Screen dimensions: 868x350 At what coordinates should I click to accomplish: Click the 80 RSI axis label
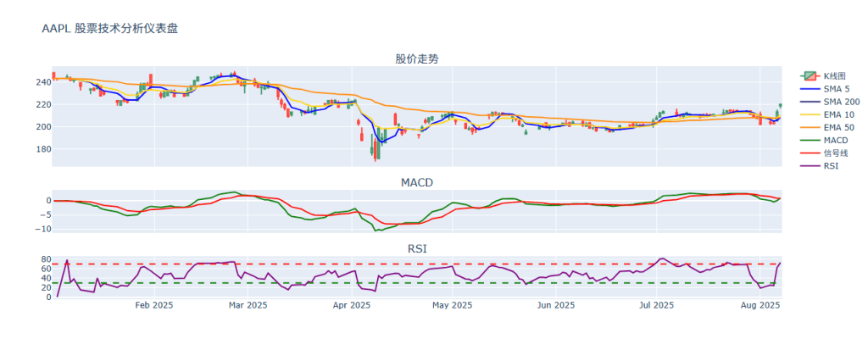coord(46,259)
